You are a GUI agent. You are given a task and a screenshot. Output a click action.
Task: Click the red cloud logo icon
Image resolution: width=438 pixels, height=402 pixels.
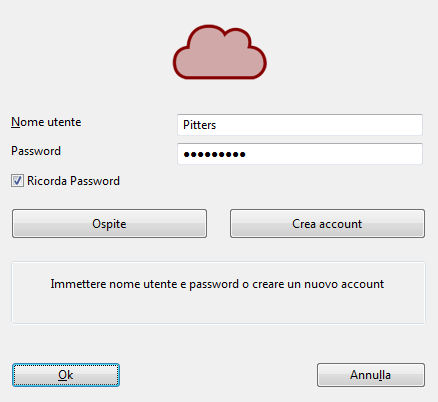click(220, 52)
